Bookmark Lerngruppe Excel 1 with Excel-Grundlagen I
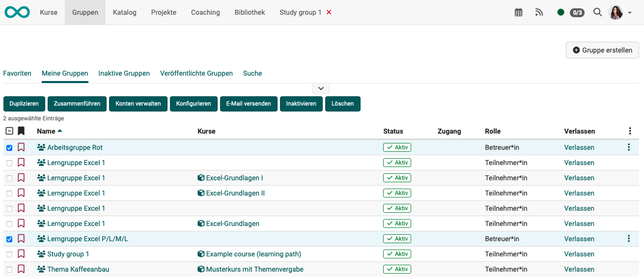Screen dimensions: 644x279 tap(21, 178)
